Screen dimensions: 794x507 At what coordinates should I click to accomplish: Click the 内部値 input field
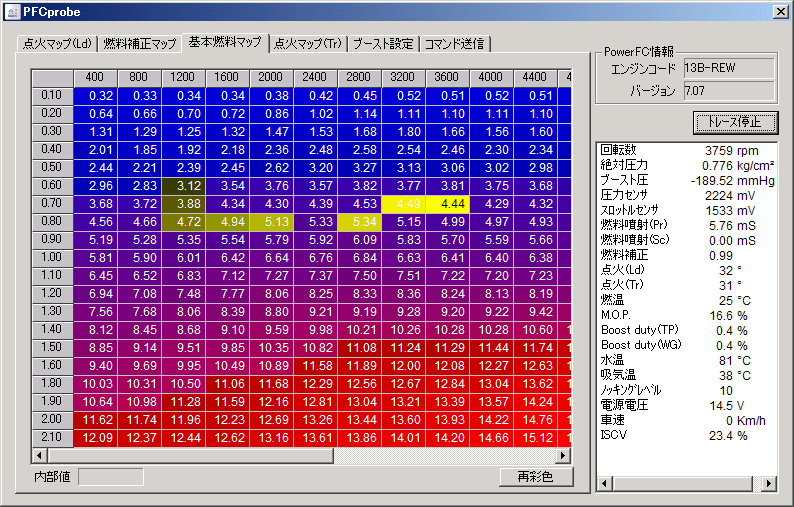(110, 477)
